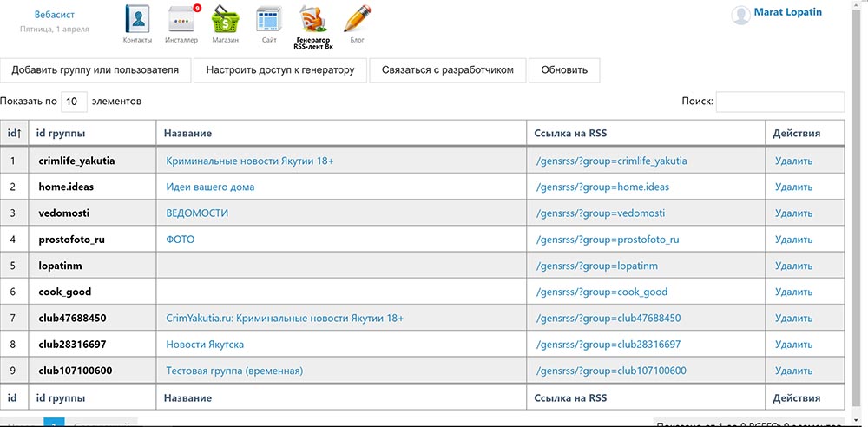Open the Блог pencil icon
Screen dimensions: 868x427
click(x=357, y=20)
